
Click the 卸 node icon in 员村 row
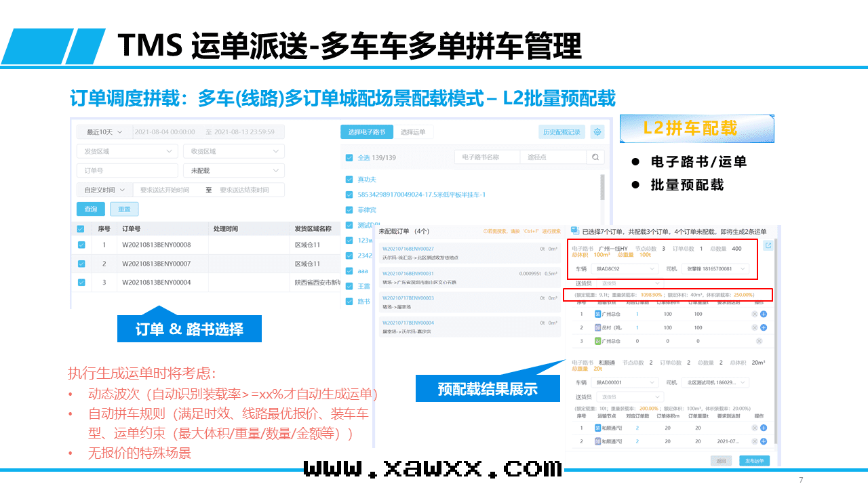click(x=597, y=327)
